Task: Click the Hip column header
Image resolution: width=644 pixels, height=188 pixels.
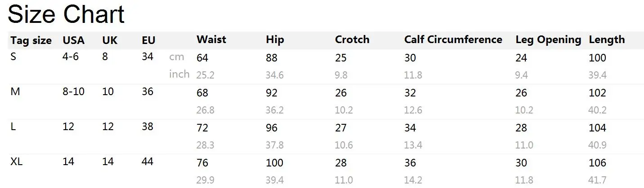Action: 275,39
